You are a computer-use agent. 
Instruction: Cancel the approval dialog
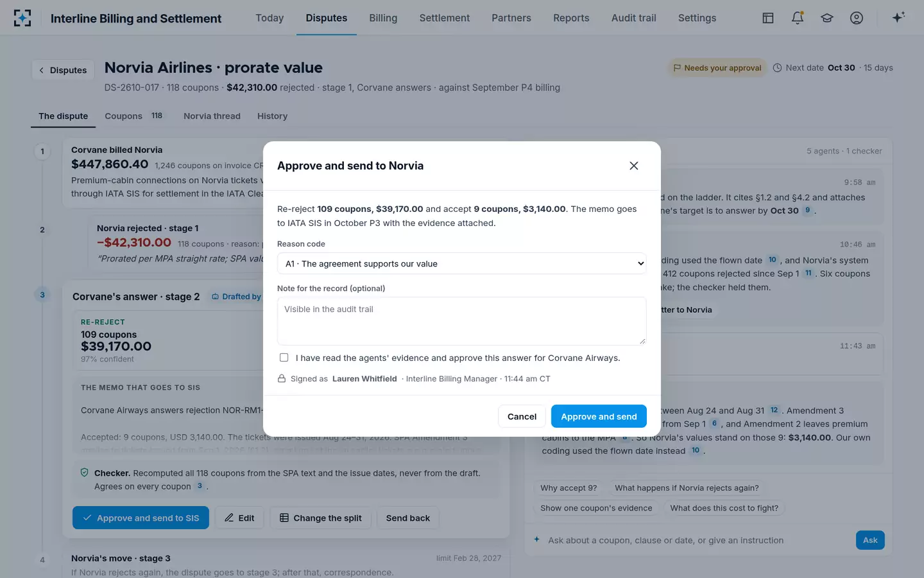pyautogui.click(x=522, y=416)
